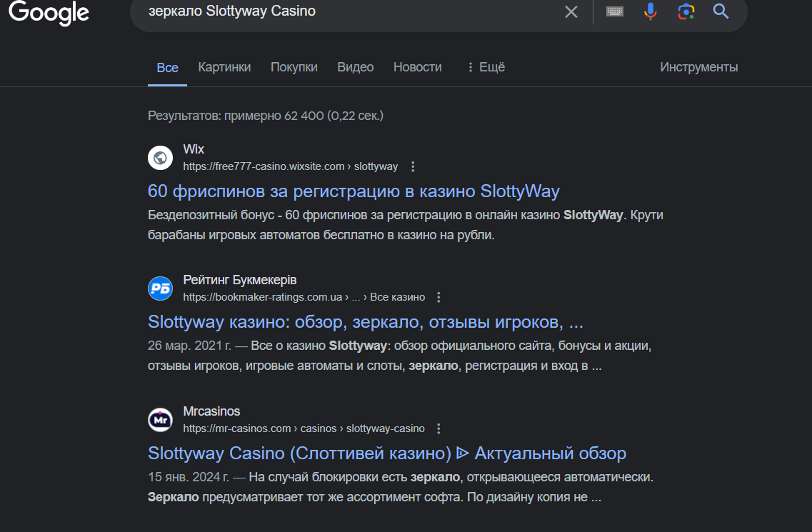
Task: Click the Google logo
Action: 49,12
